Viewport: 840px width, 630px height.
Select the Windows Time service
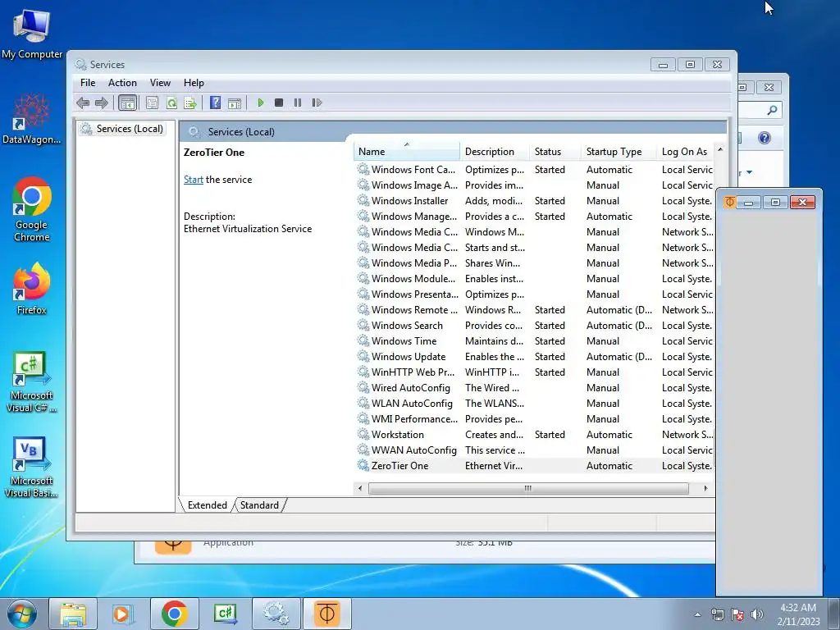coord(534,340)
